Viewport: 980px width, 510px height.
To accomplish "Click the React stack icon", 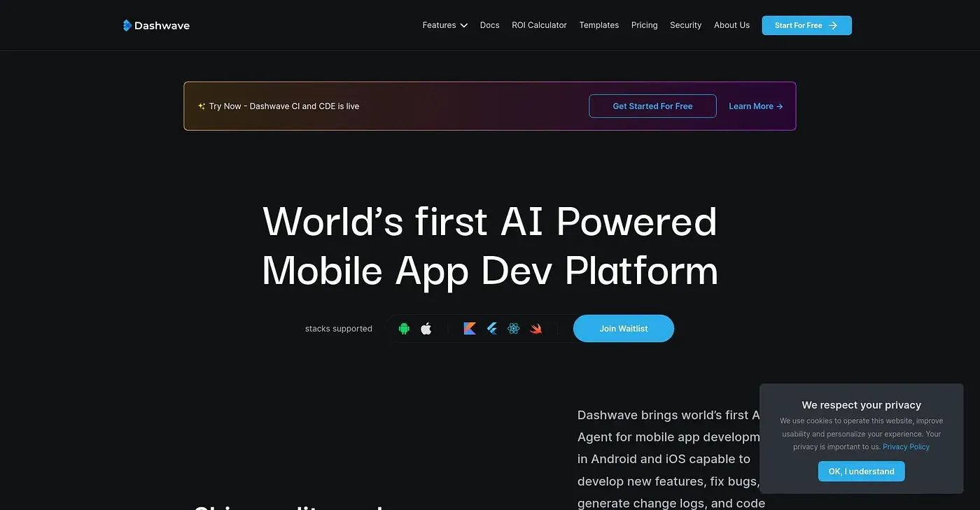I will [514, 329].
